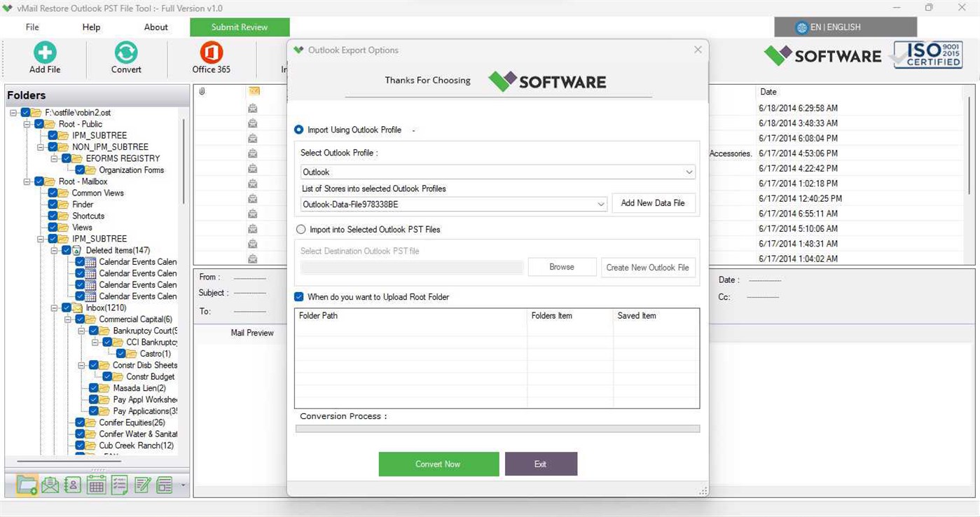The height and width of the screenshot is (517, 980).
Task: Uncheck When do you want to Upload Root Folder
Action: tap(298, 296)
